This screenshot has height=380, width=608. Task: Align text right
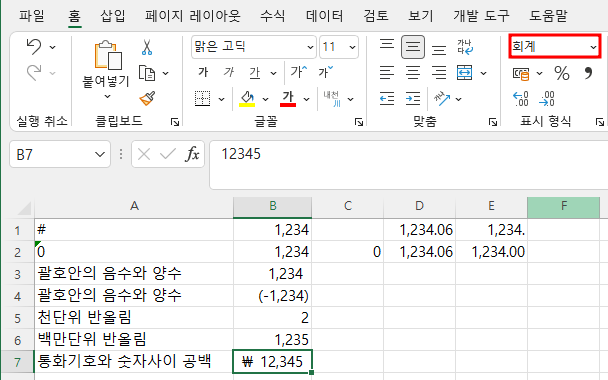point(439,73)
